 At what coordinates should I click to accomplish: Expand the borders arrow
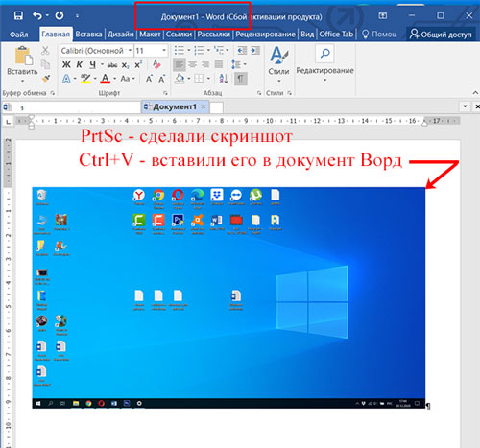(x=208, y=79)
